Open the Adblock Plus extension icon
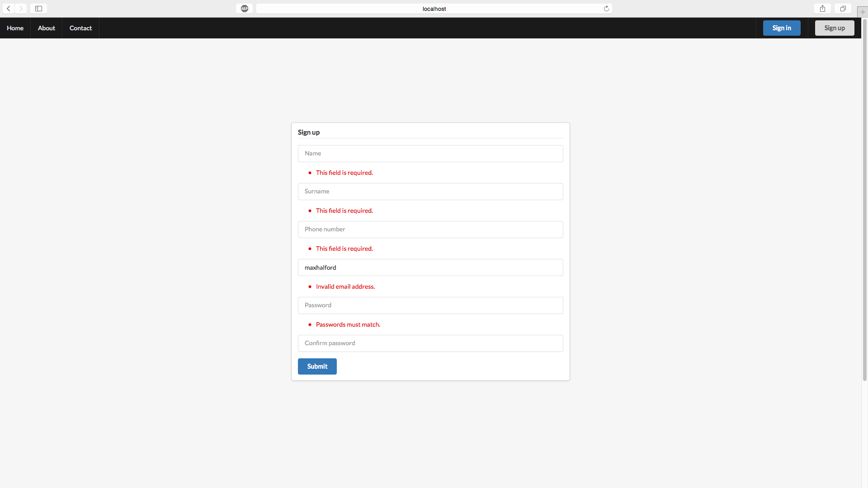 245,9
